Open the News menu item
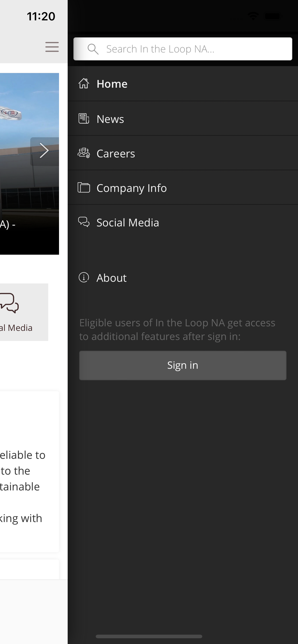298x644 pixels. pyautogui.click(x=183, y=119)
